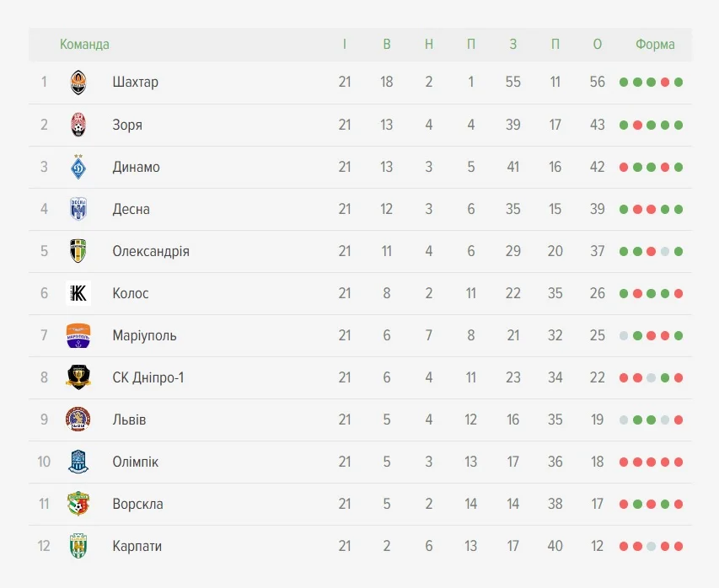
Task: Click the О points column header
Action: [x=597, y=45]
